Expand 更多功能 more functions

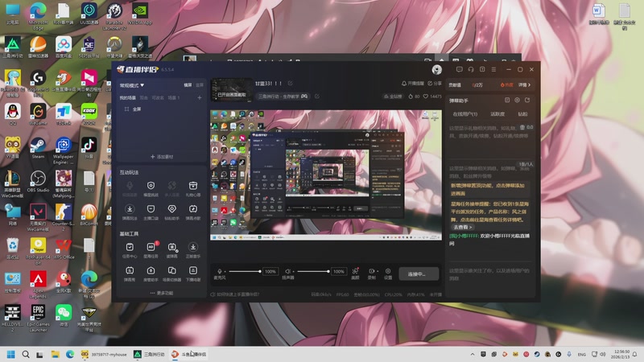(162, 293)
